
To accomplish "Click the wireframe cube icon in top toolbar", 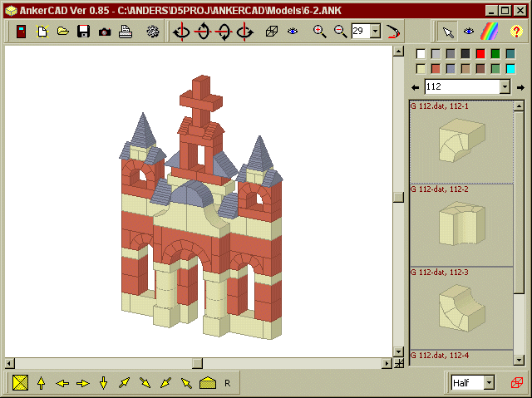I will (272, 32).
